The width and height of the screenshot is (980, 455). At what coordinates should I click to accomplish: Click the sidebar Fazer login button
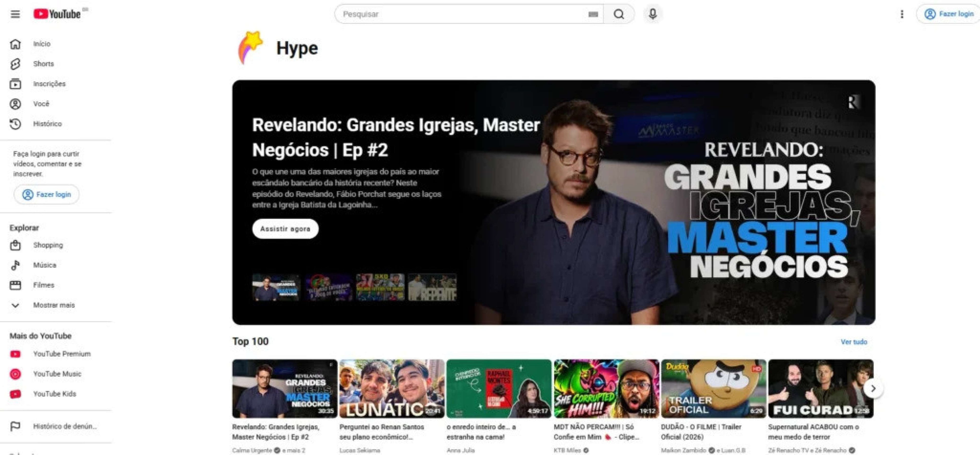(x=46, y=195)
